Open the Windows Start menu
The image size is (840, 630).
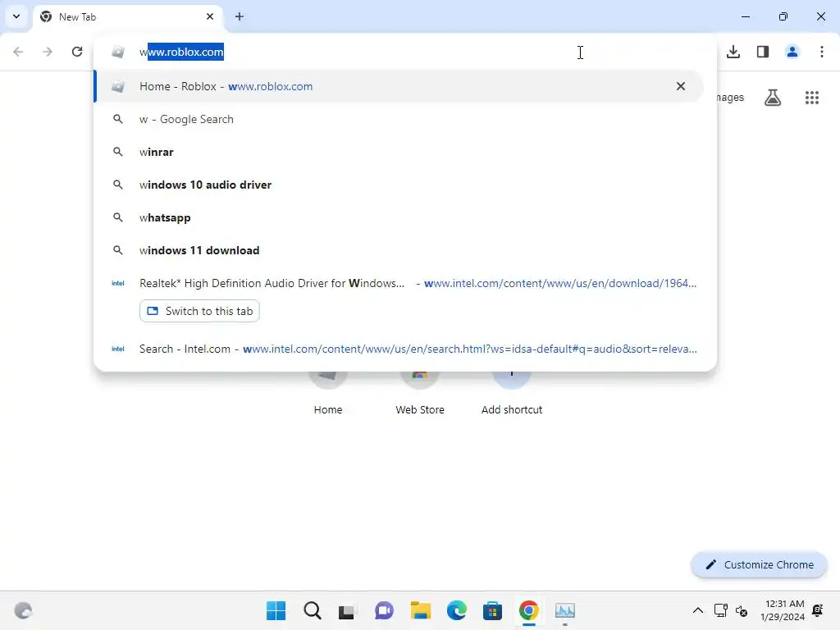tap(276, 610)
